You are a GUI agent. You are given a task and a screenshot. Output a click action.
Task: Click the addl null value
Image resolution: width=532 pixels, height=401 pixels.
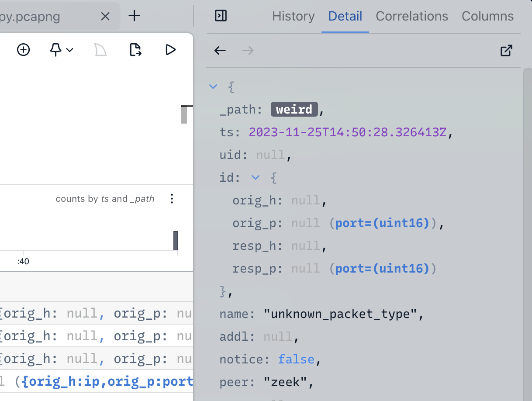(x=278, y=336)
